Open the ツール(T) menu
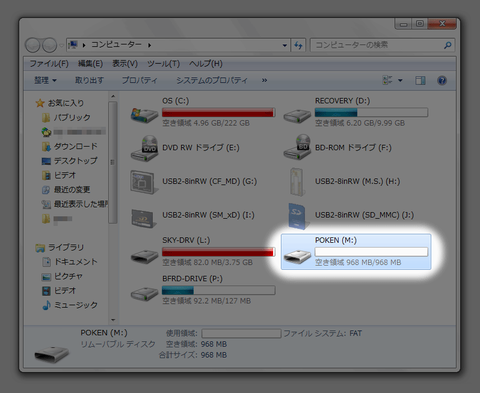 pos(163,64)
